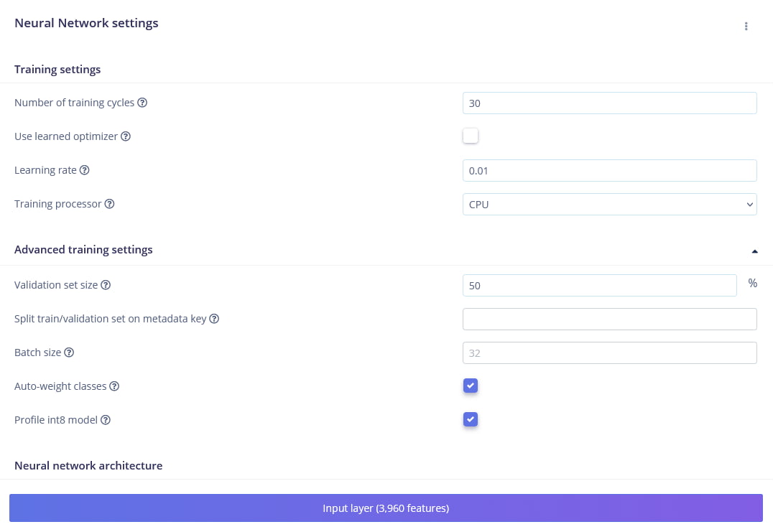This screenshot has height=532, width=773.
Task: Click the Batch size help icon
Action: [x=69, y=353]
